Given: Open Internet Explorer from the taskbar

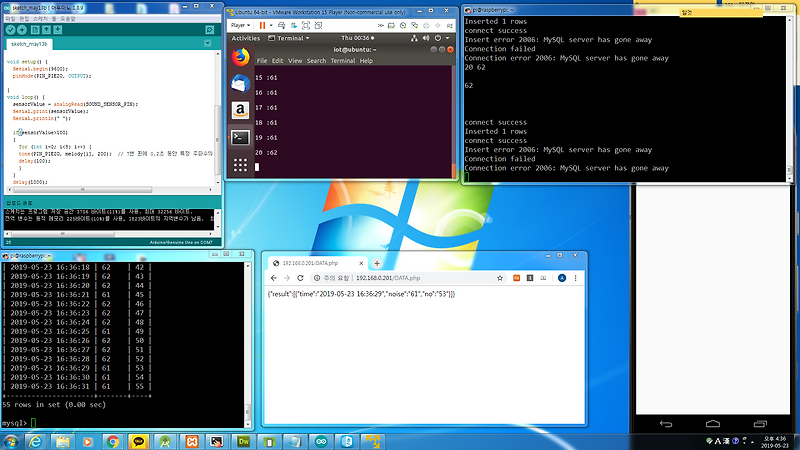Looking at the screenshot, I should 35,442.
